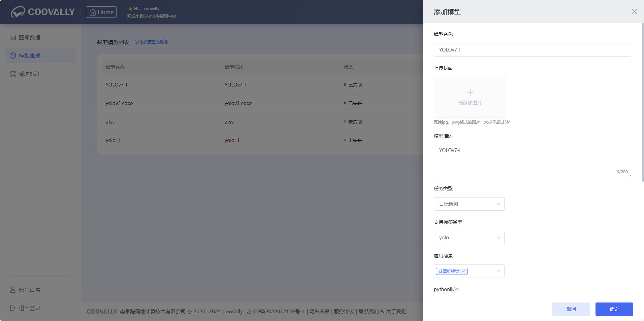
Task: Open the 图像数据 sidebar menu
Action: (x=40, y=37)
